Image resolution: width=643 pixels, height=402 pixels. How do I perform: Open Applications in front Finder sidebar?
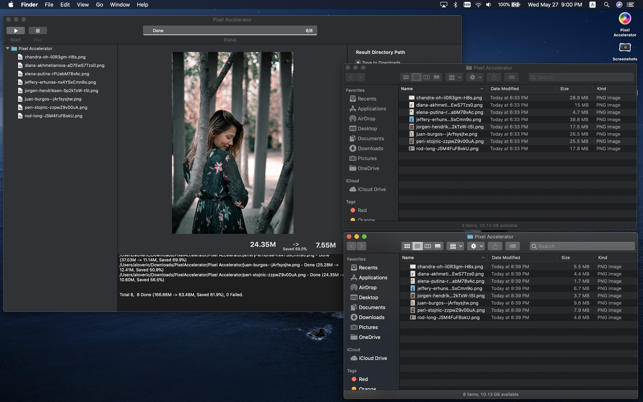369,278
